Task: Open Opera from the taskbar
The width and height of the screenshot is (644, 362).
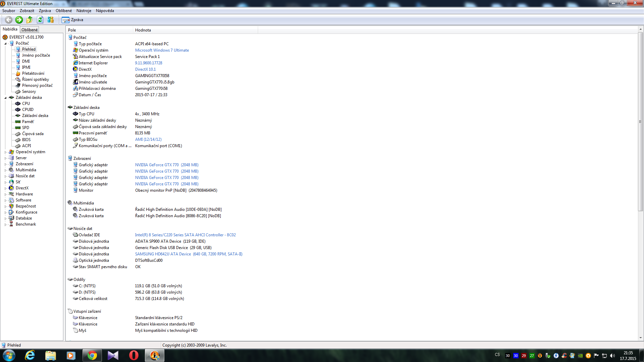Action: pyautogui.click(x=133, y=355)
